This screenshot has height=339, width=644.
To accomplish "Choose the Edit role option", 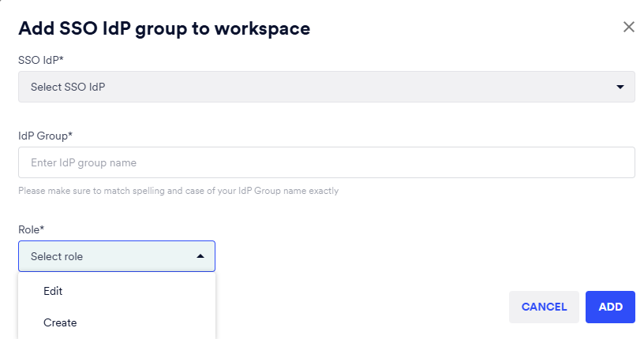I will (x=53, y=291).
